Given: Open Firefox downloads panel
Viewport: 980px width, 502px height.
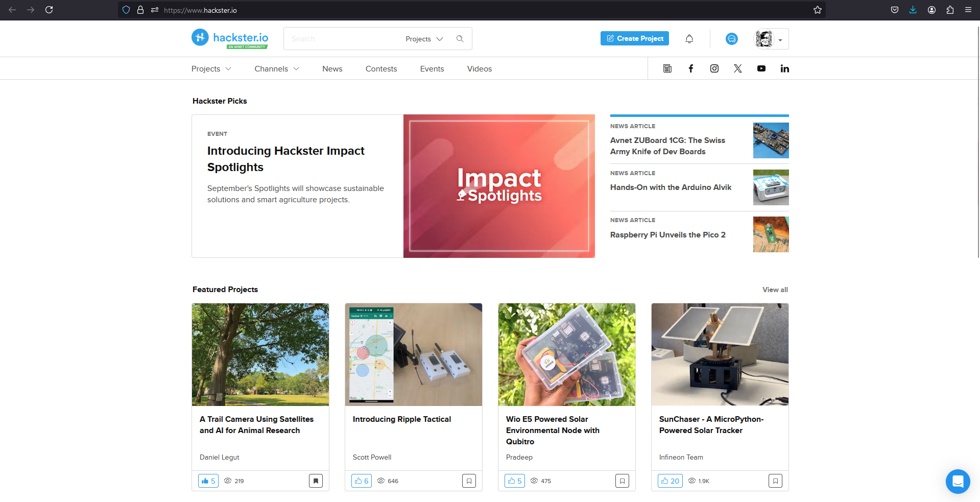Looking at the screenshot, I should pyautogui.click(x=913, y=10).
